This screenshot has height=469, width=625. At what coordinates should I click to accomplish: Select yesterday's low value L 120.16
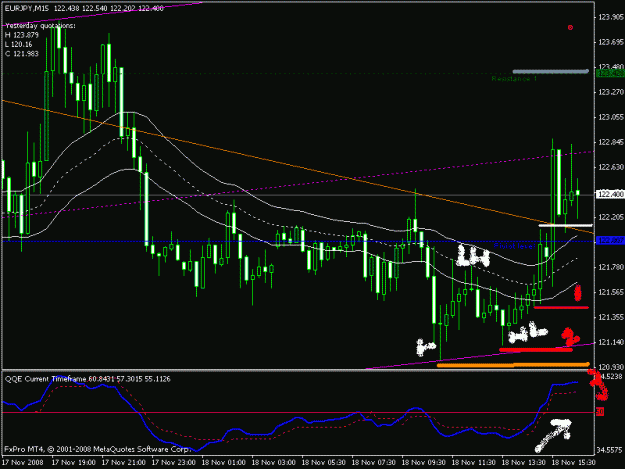click(19, 44)
